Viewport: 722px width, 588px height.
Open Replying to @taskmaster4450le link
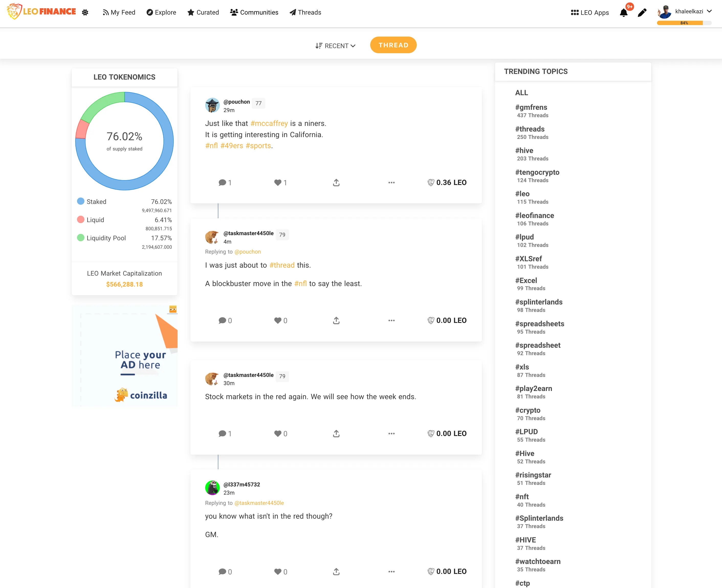tap(259, 503)
